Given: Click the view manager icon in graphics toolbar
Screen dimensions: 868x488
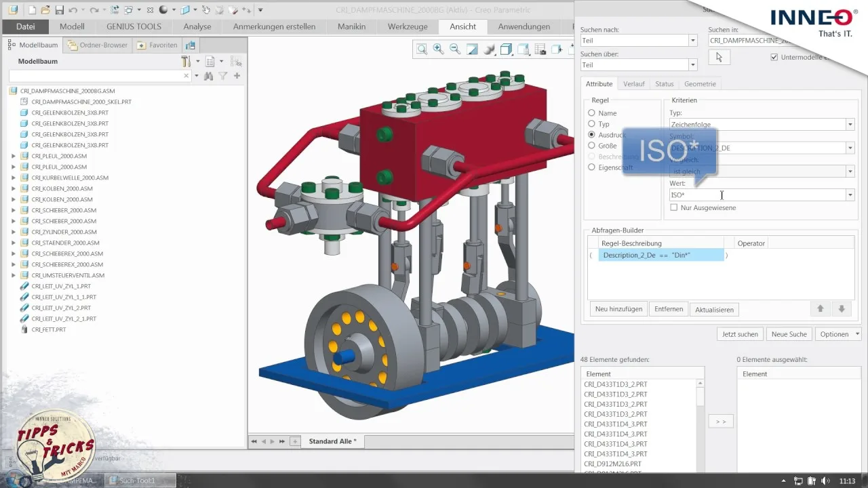Looking at the screenshot, I should tap(540, 49).
